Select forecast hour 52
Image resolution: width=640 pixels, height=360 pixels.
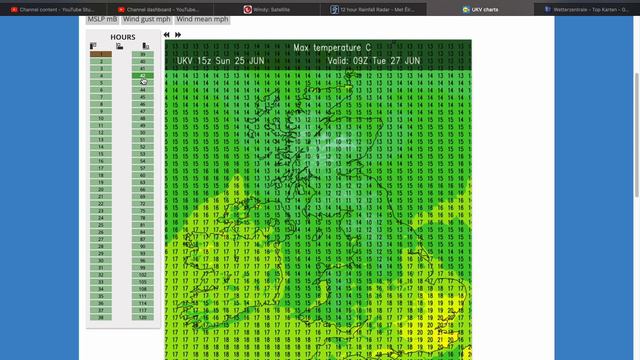tap(143, 147)
